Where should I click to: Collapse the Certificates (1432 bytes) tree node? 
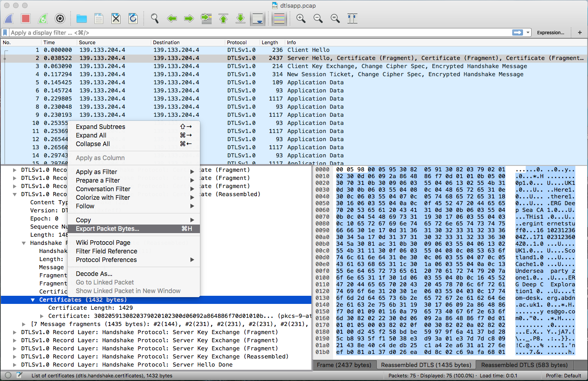tap(33, 300)
